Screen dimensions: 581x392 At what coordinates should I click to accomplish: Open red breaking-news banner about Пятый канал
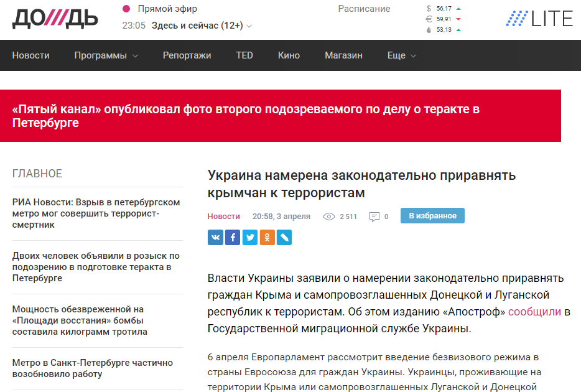click(281, 116)
